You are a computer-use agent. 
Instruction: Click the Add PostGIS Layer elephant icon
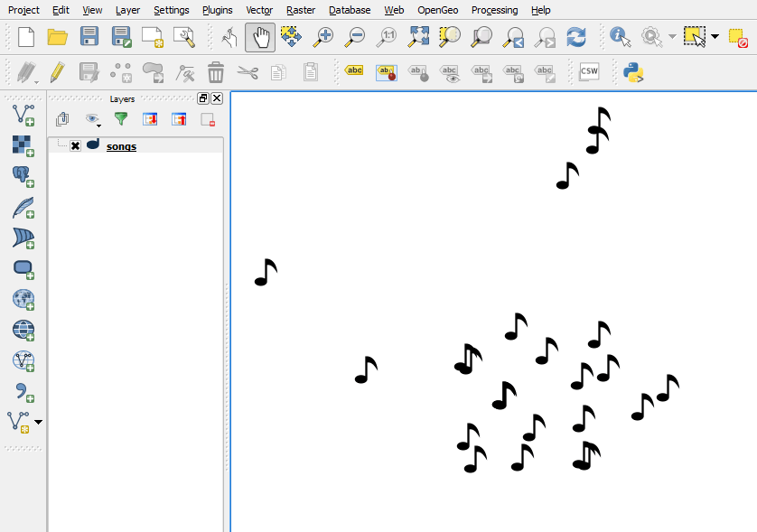point(23,176)
